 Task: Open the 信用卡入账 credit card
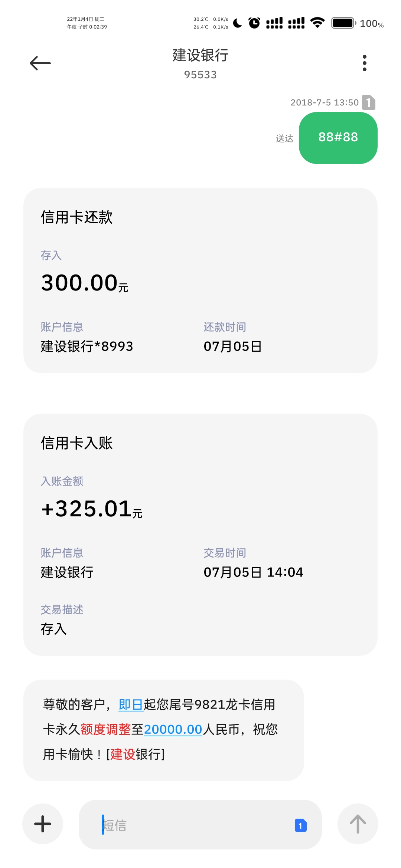[x=200, y=535]
